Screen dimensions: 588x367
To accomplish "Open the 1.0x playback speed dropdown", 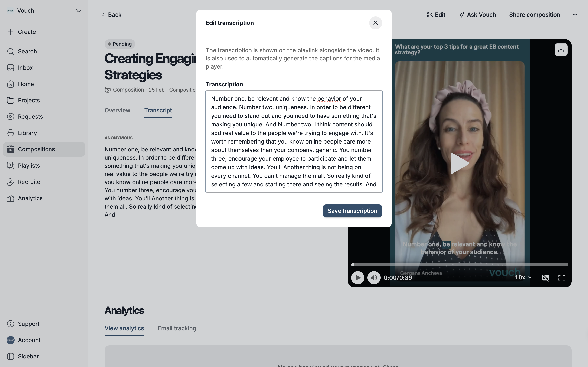I will tap(523, 277).
